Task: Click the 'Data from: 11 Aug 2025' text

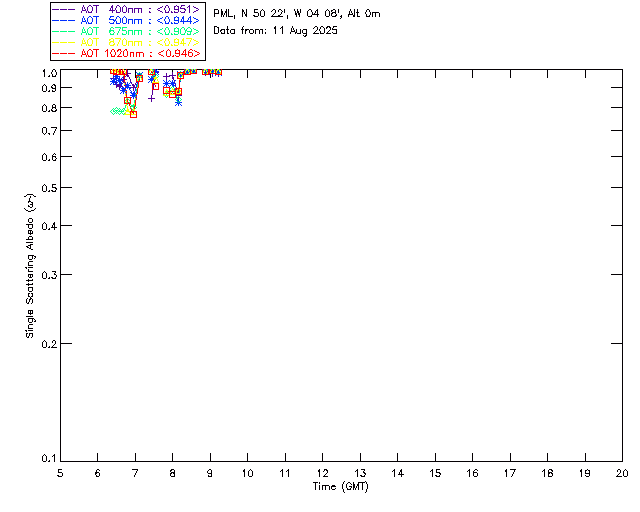Action: tap(276, 31)
